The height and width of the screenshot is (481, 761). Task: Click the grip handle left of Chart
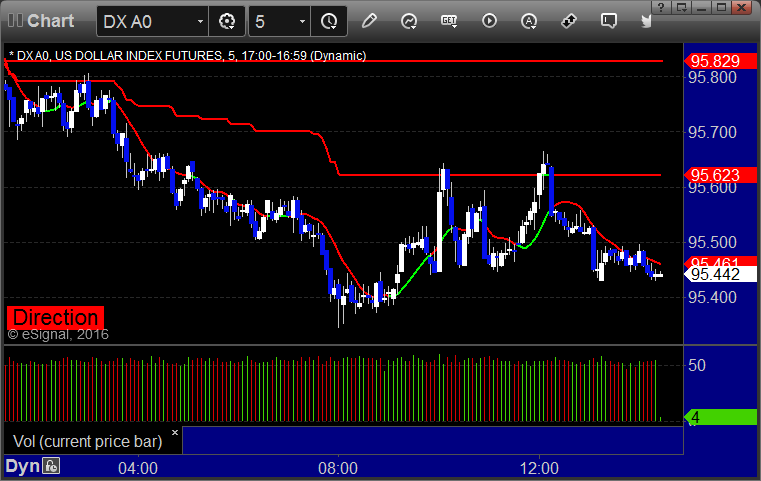click(15, 20)
